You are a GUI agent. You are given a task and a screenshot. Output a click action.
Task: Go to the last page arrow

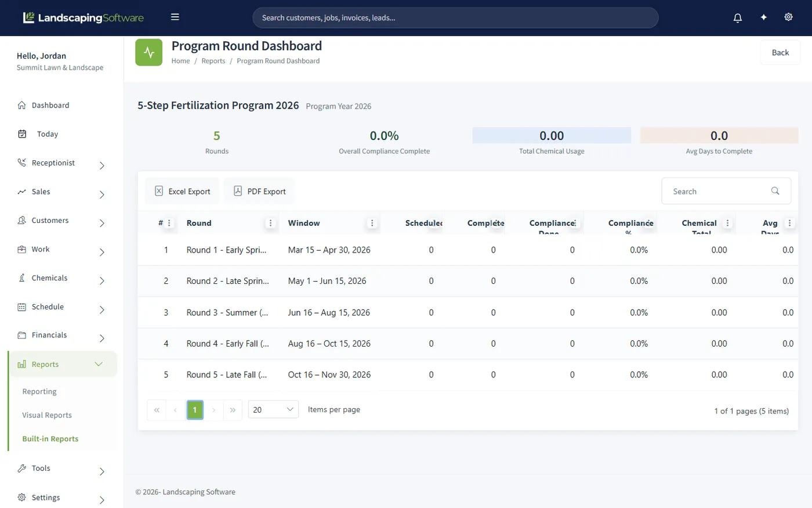click(x=233, y=410)
